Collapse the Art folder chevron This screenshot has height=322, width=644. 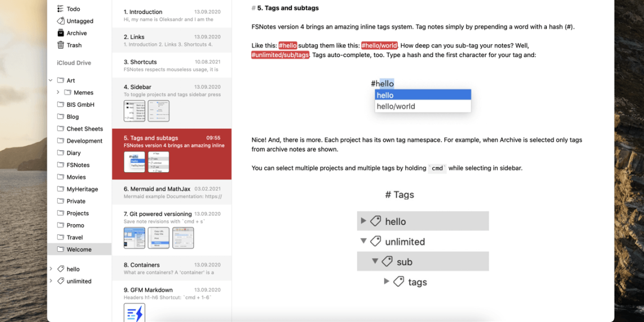point(51,81)
